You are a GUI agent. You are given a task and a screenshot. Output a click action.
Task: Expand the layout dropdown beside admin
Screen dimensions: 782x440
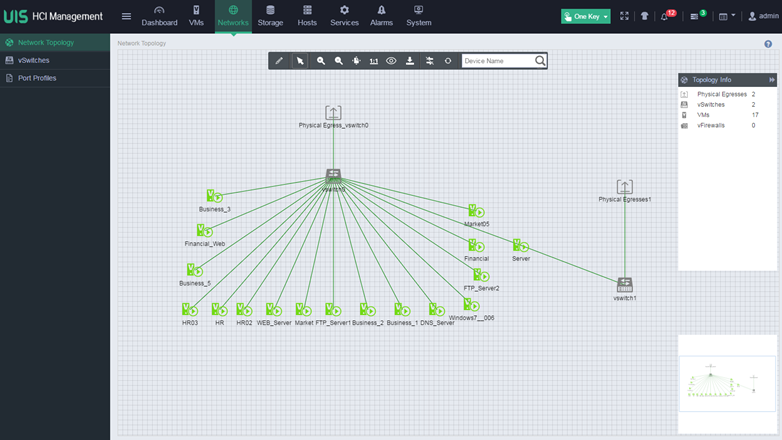point(727,16)
